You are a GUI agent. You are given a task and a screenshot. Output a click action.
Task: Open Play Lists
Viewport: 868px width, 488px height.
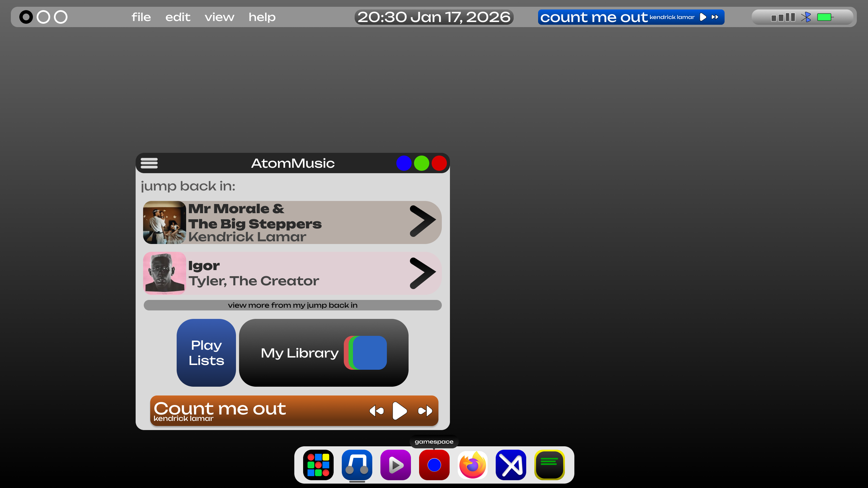coord(206,353)
